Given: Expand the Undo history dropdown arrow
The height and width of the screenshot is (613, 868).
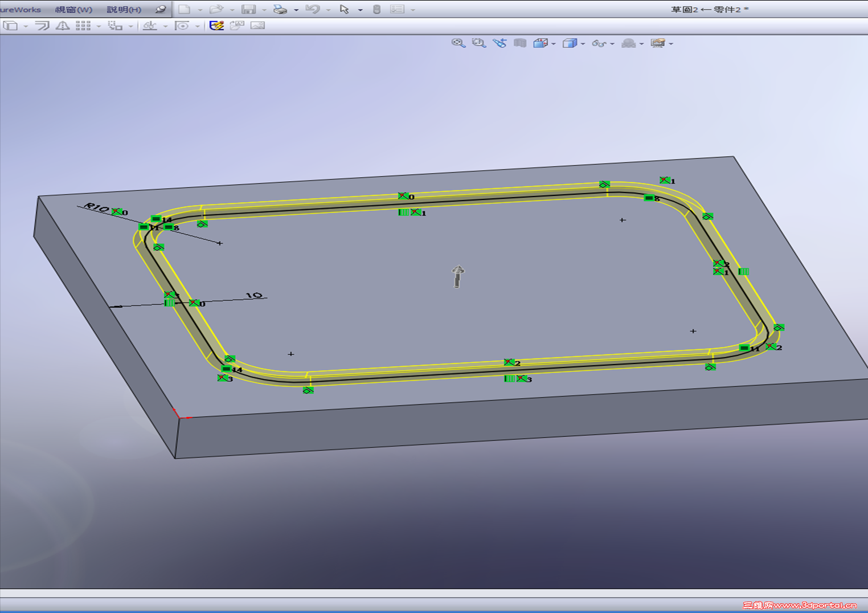Looking at the screenshot, I should [x=328, y=10].
